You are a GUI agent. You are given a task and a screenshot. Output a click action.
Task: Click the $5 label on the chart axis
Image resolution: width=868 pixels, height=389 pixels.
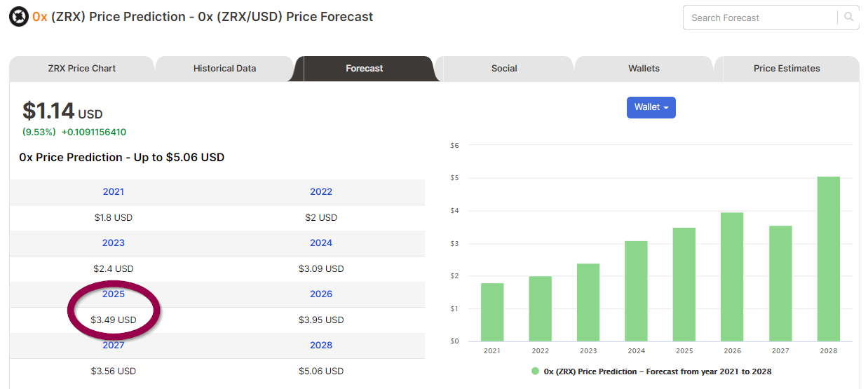[454, 178]
